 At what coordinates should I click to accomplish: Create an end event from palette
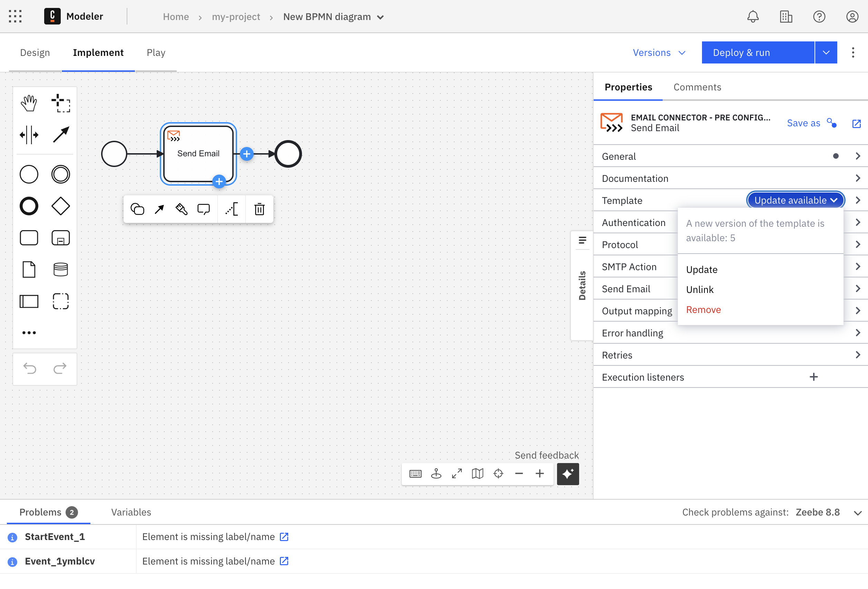[x=29, y=206]
